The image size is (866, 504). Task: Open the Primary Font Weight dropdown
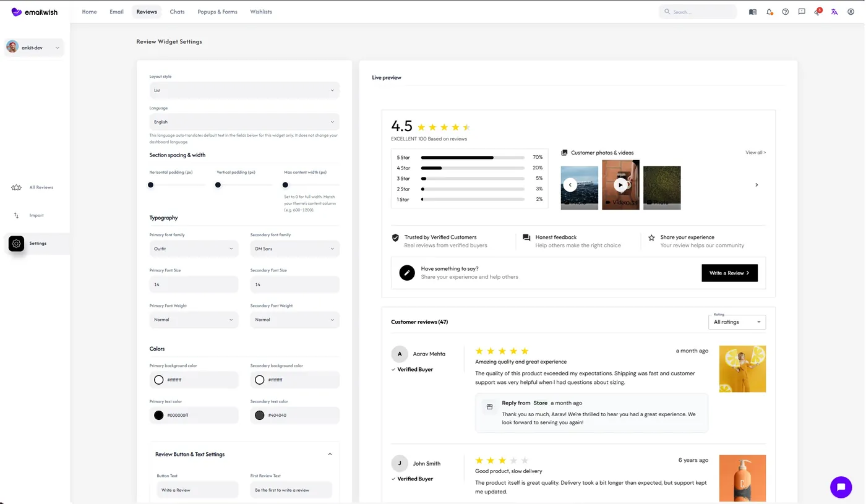point(194,320)
